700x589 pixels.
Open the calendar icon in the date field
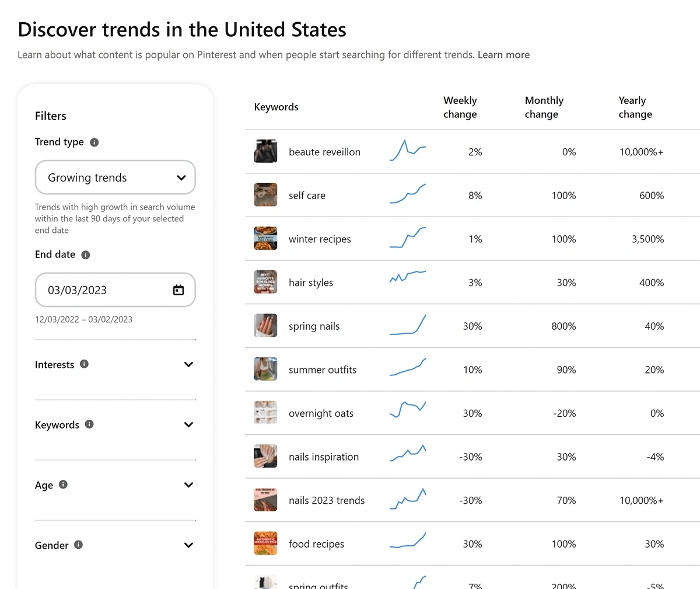click(178, 290)
